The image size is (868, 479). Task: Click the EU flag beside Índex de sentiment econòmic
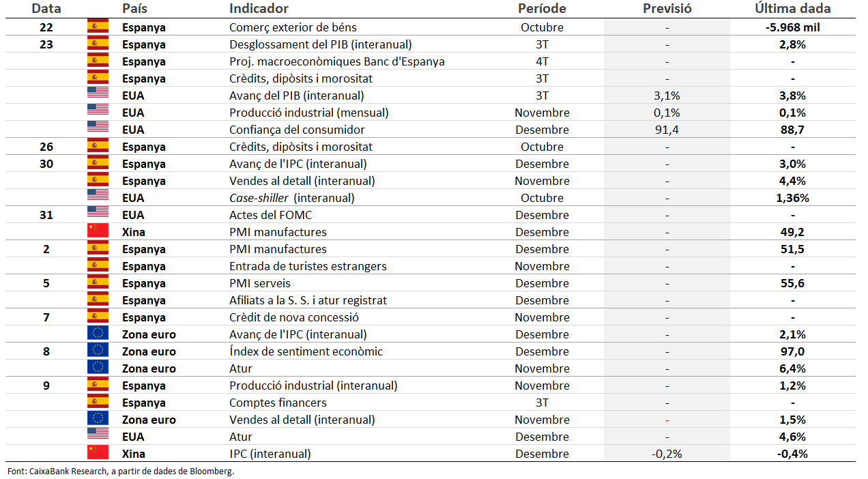(x=98, y=351)
